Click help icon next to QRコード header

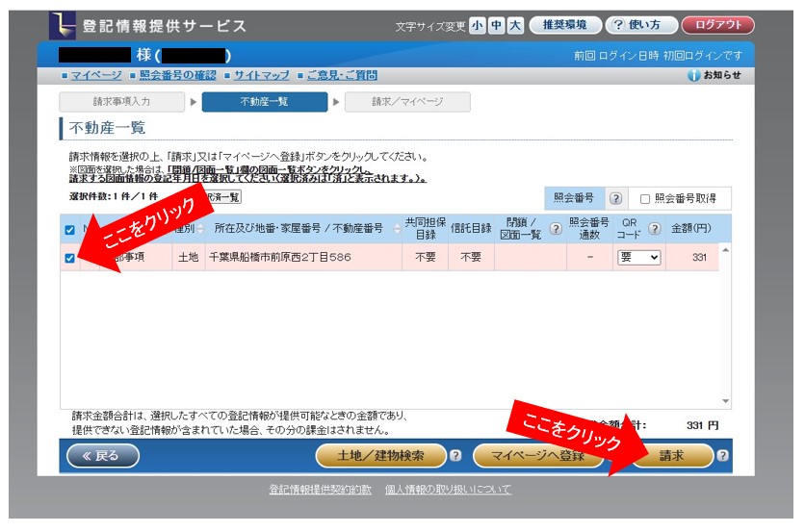(655, 229)
